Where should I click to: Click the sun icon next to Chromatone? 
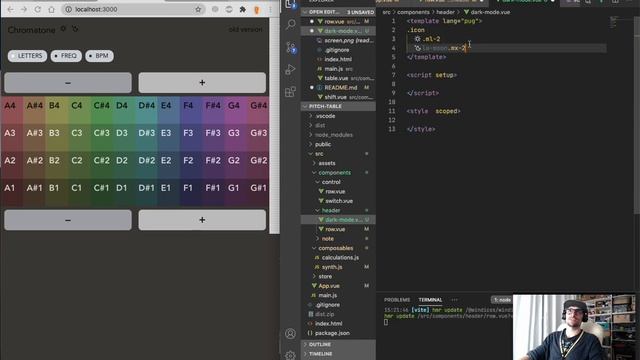(63, 29)
